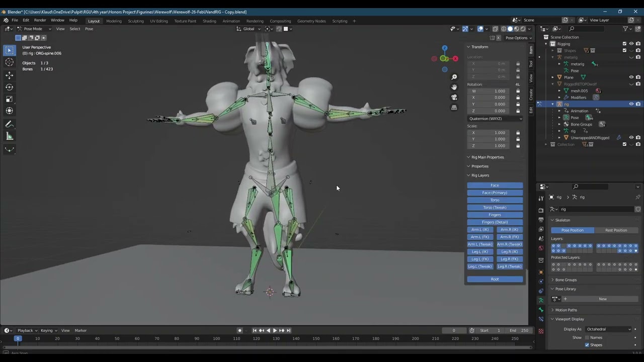This screenshot has height=362, width=644.
Task: Select the Annotate tool
Action: tap(9, 124)
